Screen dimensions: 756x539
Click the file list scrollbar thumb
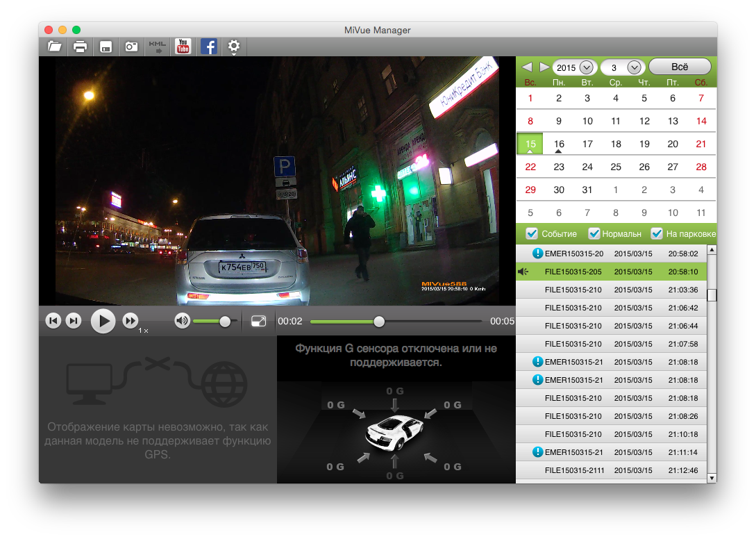(x=712, y=295)
